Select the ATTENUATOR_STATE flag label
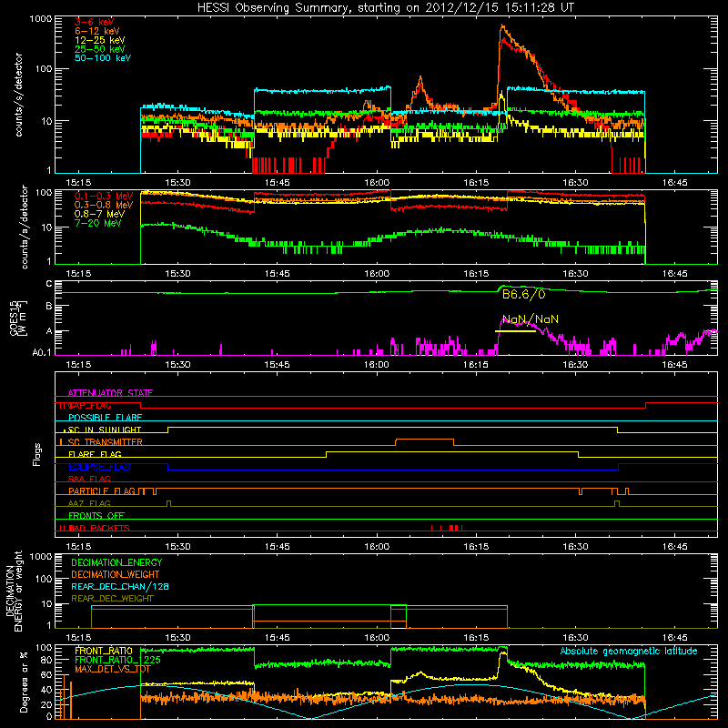The height and width of the screenshot is (728, 728). pos(110,393)
